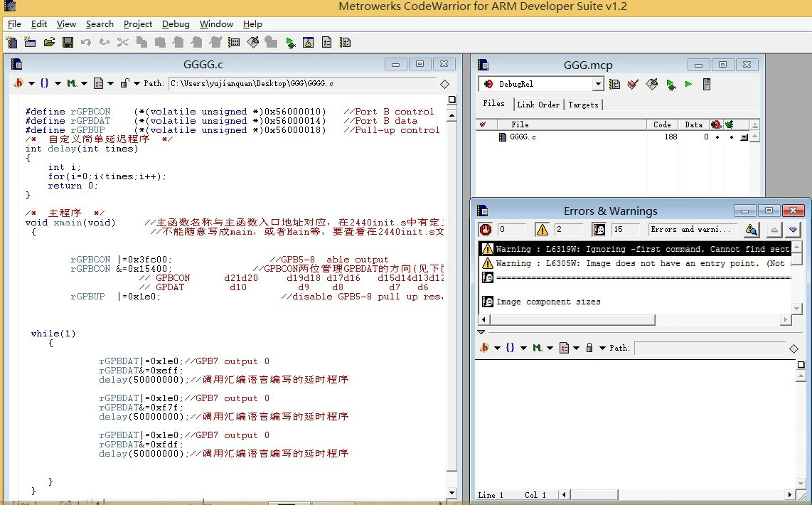Toggle the notes filter button next to 15
Viewport: 812px width, 505px height.
click(x=599, y=230)
